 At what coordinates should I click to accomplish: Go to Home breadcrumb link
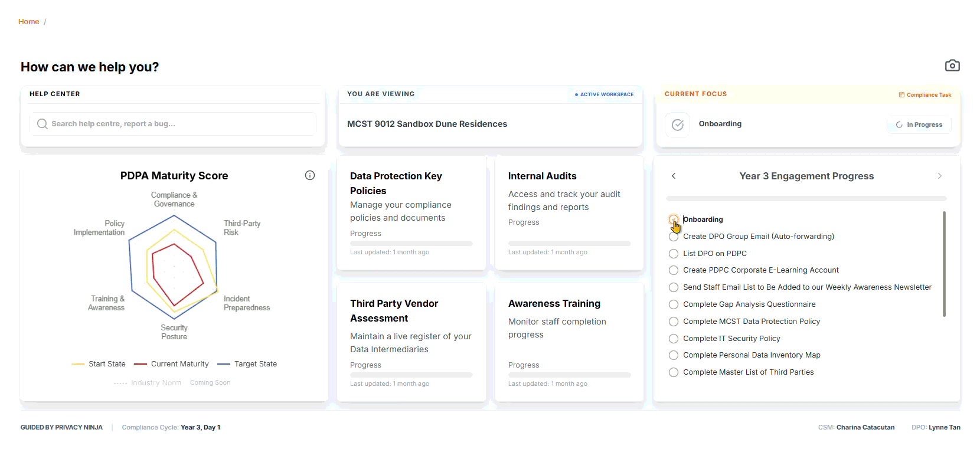[x=28, y=22]
